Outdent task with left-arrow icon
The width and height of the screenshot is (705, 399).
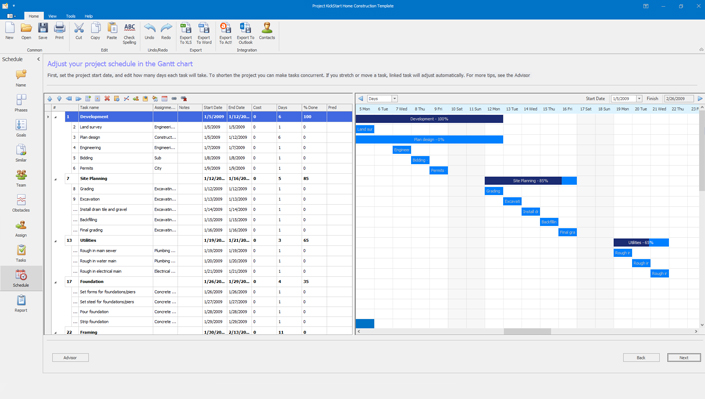69,99
